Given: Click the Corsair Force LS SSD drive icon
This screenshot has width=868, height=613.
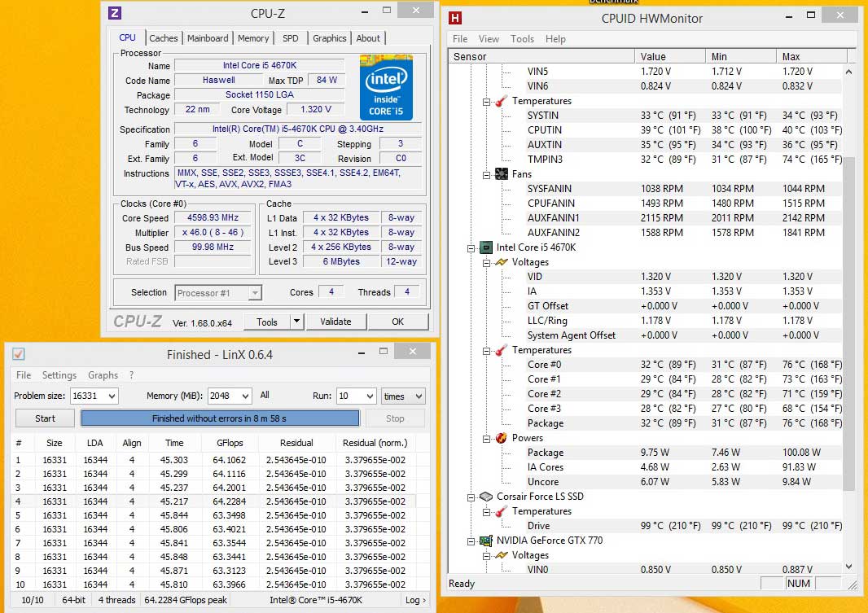Looking at the screenshot, I should coord(485,497).
